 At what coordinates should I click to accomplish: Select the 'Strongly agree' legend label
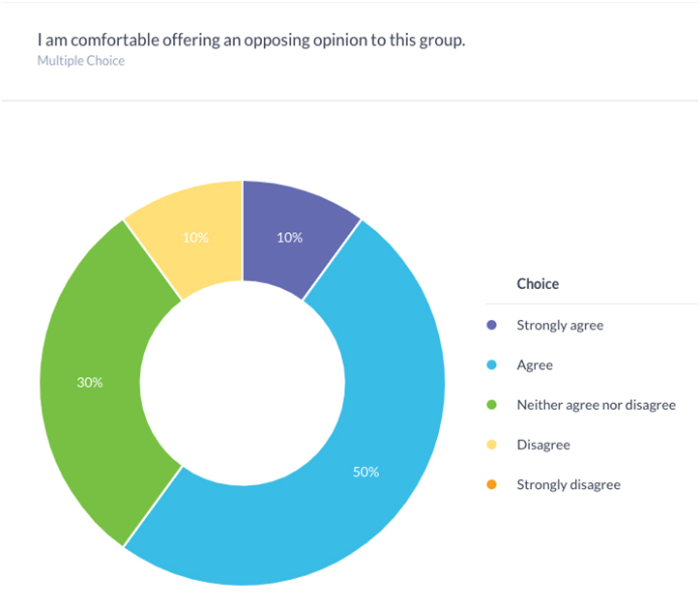point(560,326)
